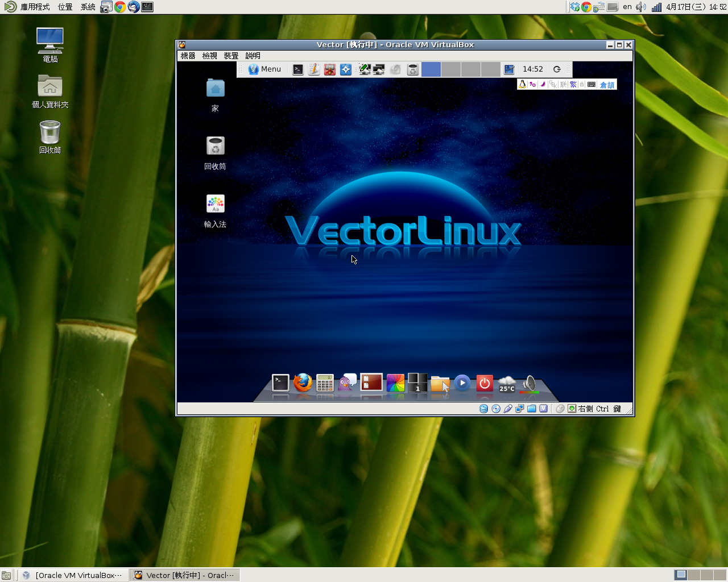
Task: Open the notepad text editor panel launcher
Action: [x=314, y=69]
